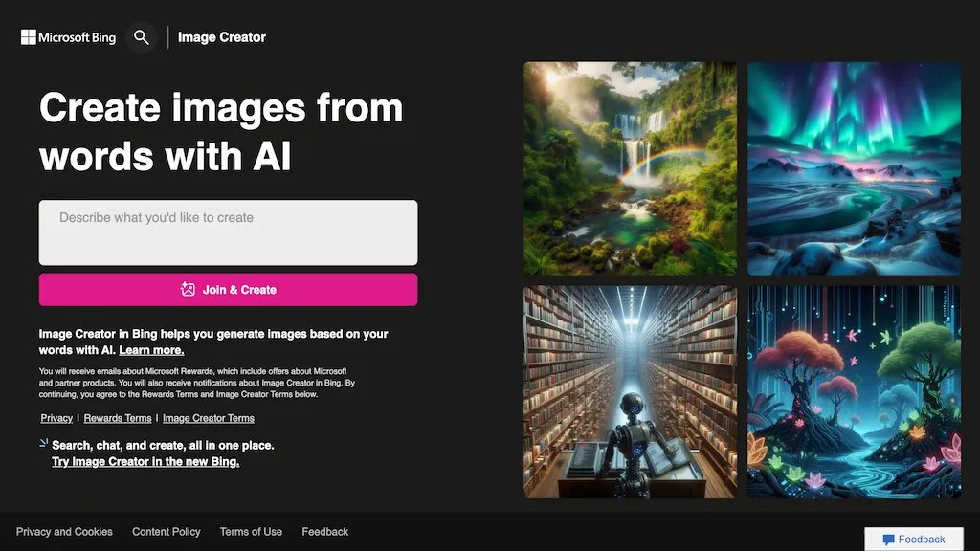Select the glowing fantasy forest image
The height and width of the screenshot is (551, 980).
pyautogui.click(x=854, y=391)
